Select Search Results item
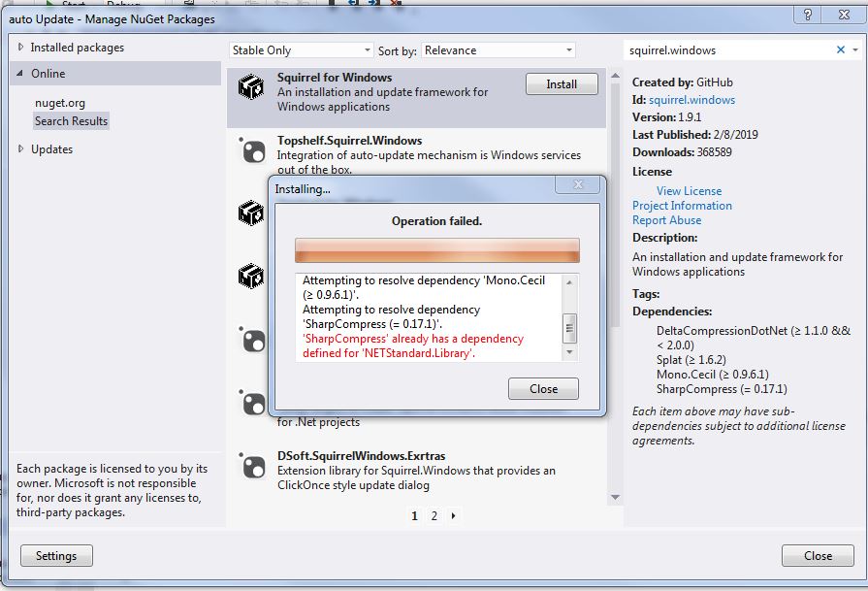 (72, 120)
